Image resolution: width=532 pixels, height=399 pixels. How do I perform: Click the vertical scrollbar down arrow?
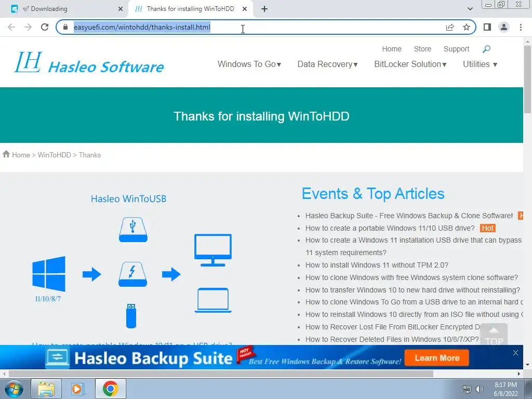pyautogui.click(x=528, y=365)
